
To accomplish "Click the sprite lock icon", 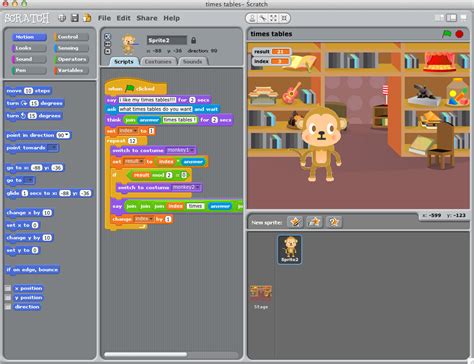I will click(x=193, y=40).
